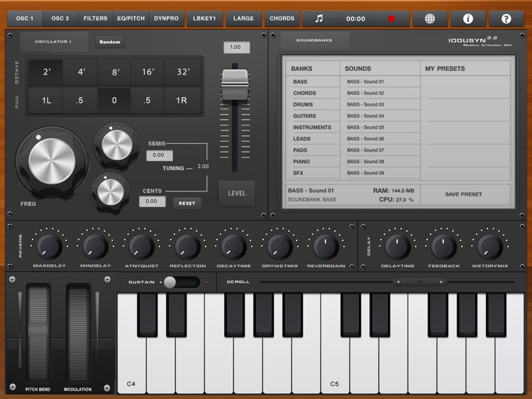Image resolution: width=532 pixels, height=399 pixels.
Task: Click the LBKEY1 button
Action: pos(204,18)
